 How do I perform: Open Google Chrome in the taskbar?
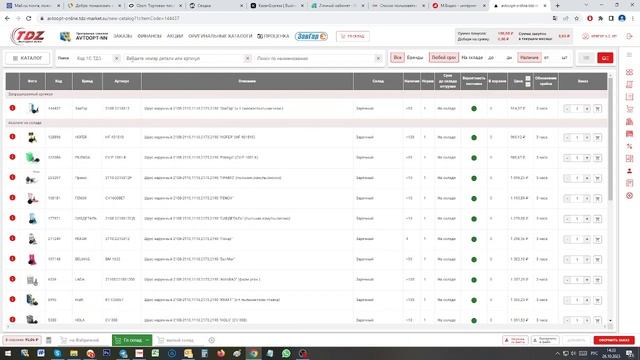click(253, 353)
